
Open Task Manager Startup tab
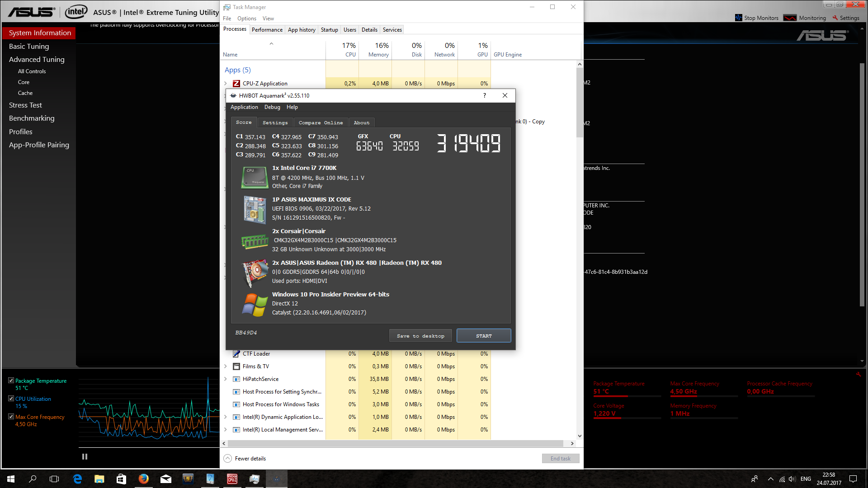point(330,30)
